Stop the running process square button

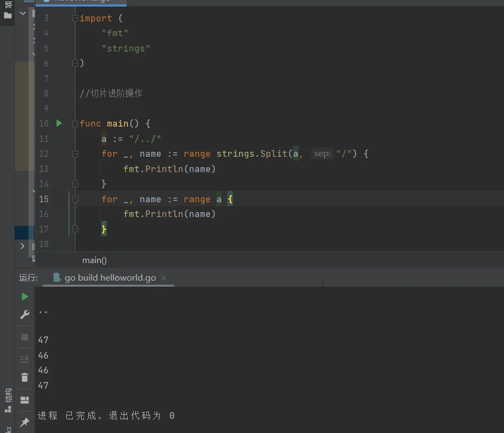point(25,337)
